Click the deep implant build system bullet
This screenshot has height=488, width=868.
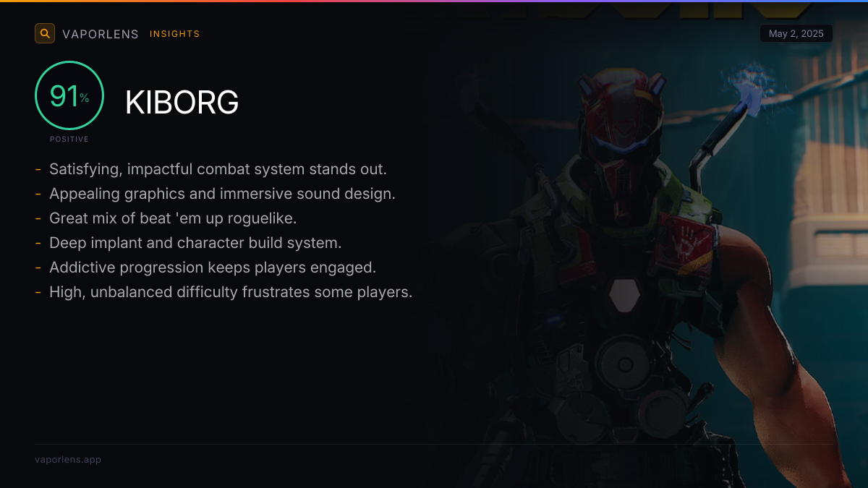click(x=195, y=243)
